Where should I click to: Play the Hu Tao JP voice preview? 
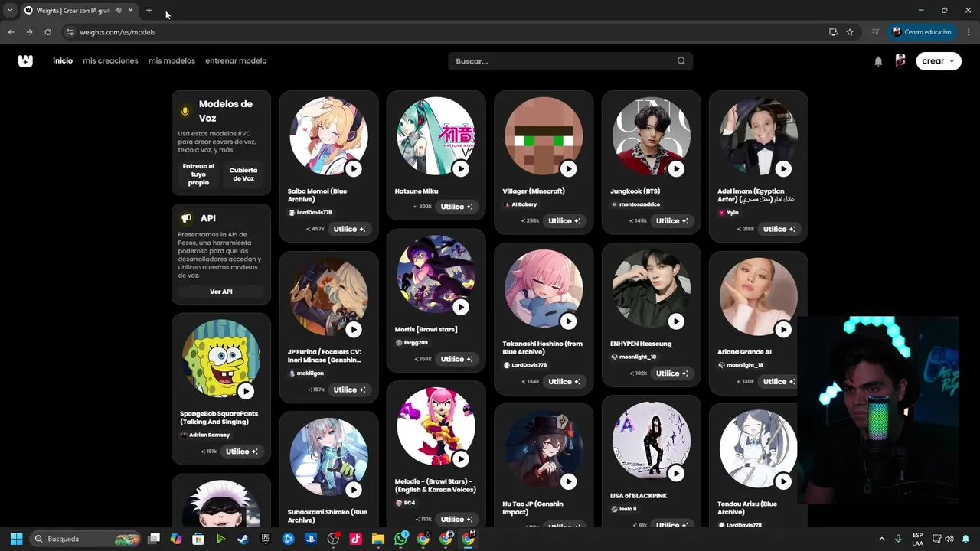coord(568,481)
